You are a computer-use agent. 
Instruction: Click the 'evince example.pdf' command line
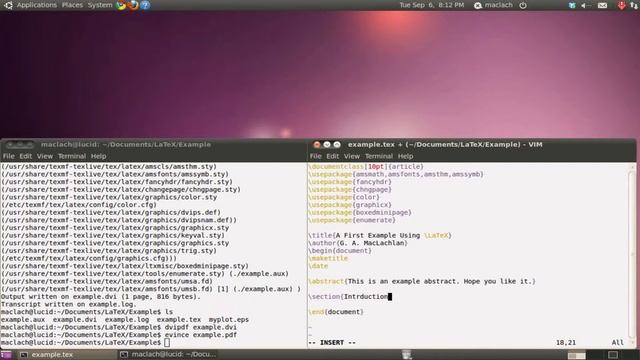point(119,335)
